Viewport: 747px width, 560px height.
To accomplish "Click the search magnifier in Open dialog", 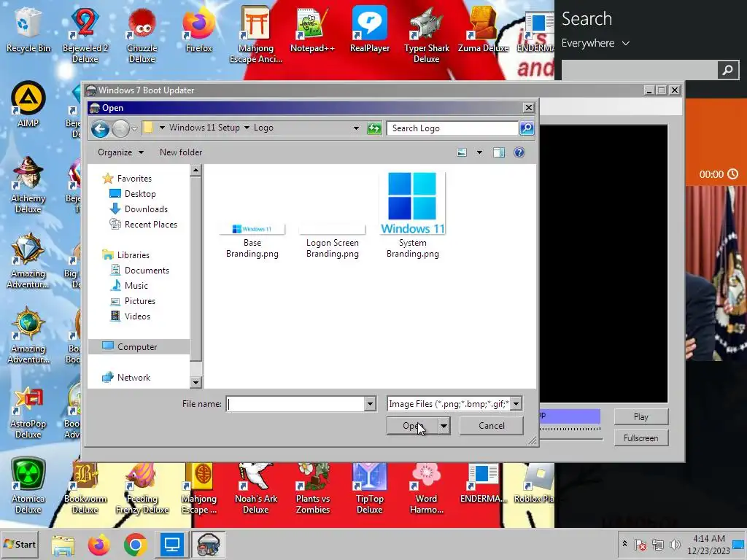I will pyautogui.click(x=527, y=128).
